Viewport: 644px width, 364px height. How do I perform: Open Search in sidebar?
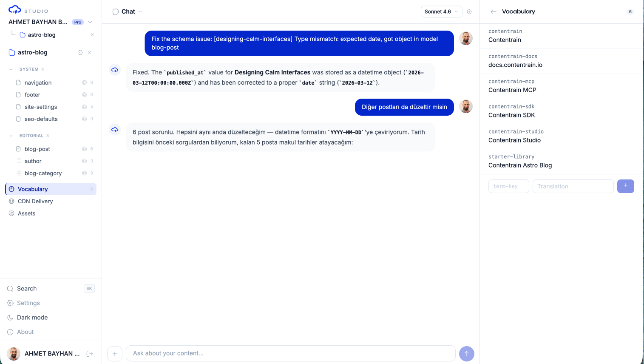51,288
